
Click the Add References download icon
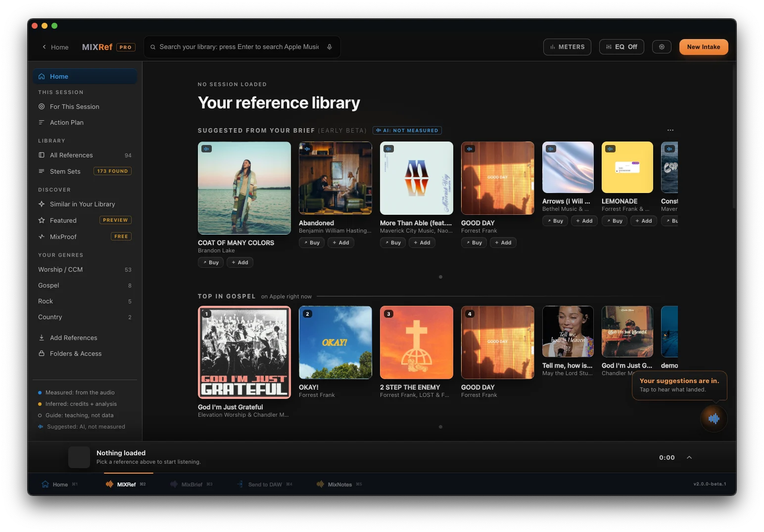pos(42,338)
